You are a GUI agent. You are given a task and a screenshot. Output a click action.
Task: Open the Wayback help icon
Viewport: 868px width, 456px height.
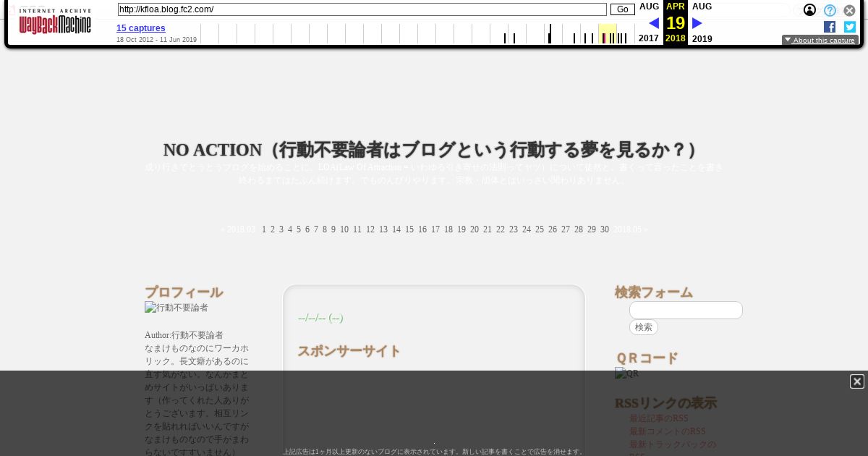[830, 10]
